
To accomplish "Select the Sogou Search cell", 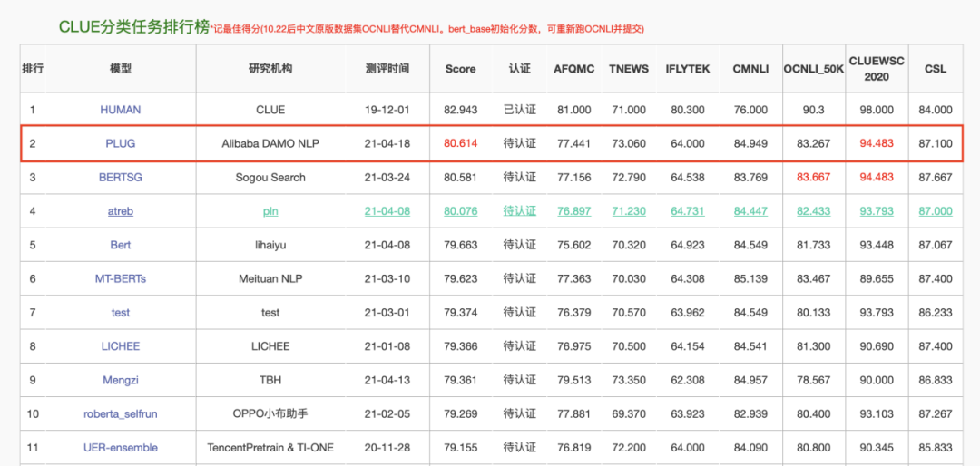I will point(270,177).
